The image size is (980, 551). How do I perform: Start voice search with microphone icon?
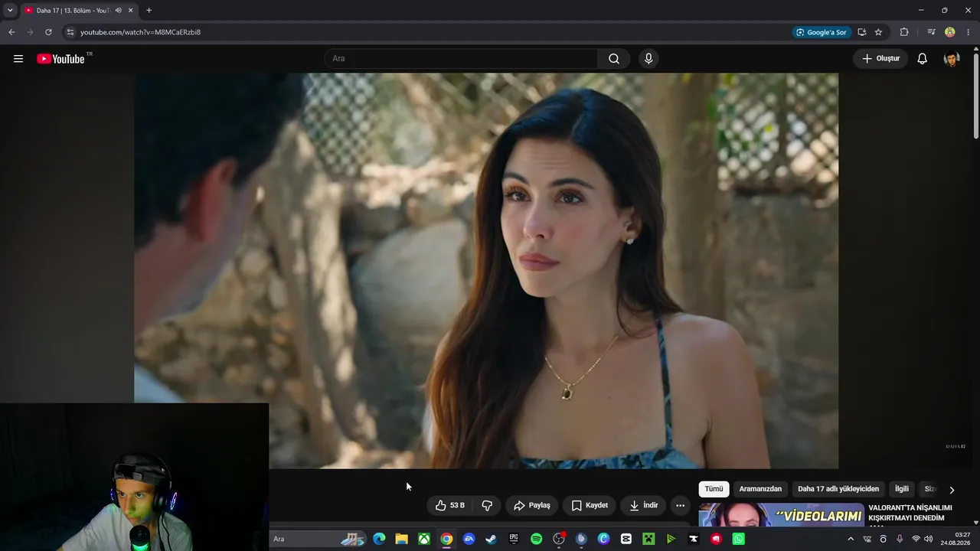648,59
